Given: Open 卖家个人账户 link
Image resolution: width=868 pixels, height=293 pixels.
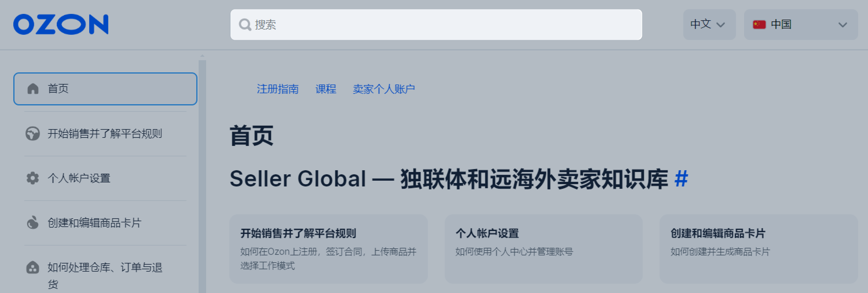Looking at the screenshot, I should (384, 89).
